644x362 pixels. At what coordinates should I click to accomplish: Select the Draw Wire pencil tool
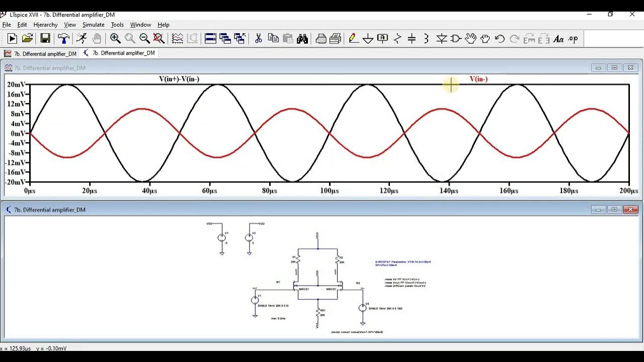(x=354, y=38)
